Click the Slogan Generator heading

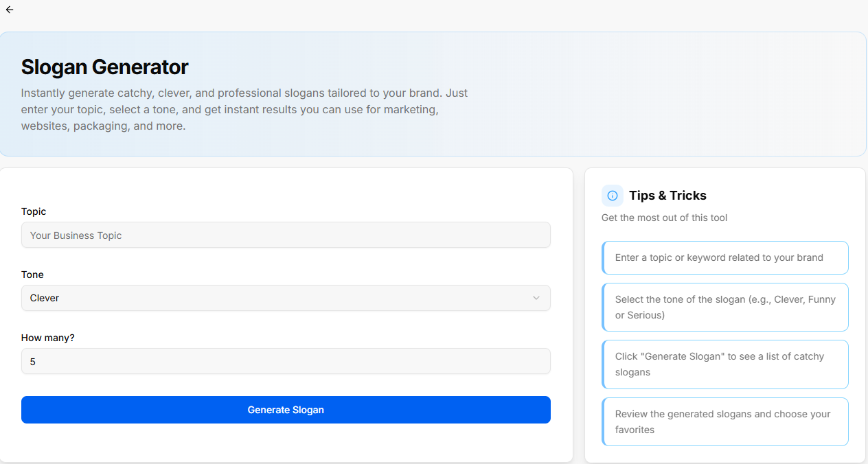click(x=104, y=67)
